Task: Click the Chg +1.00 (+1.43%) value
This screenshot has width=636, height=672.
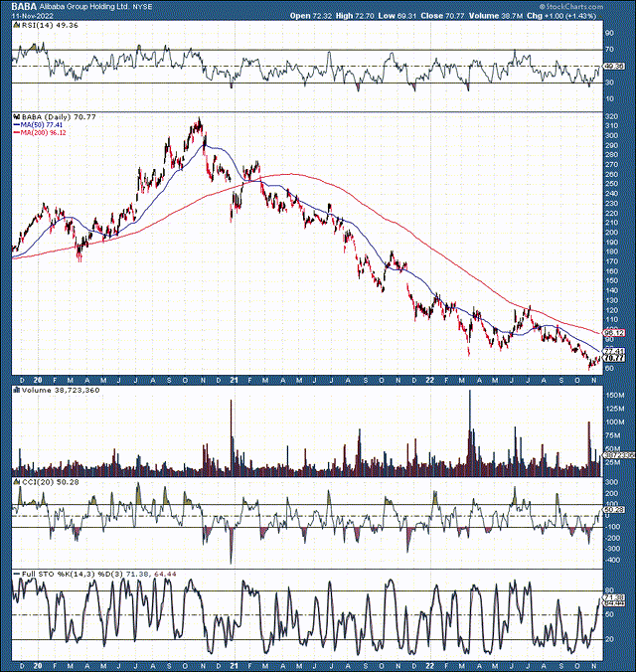Action: [561, 16]
